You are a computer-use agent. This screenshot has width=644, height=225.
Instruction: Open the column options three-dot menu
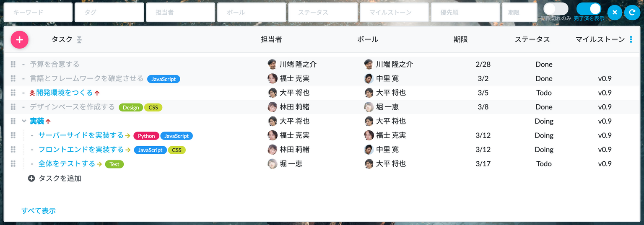[x=631, y=39]
